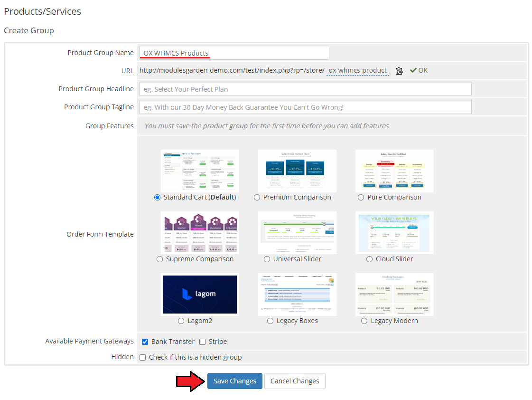Click the copy URL clipboard icon

click(399, 71)
